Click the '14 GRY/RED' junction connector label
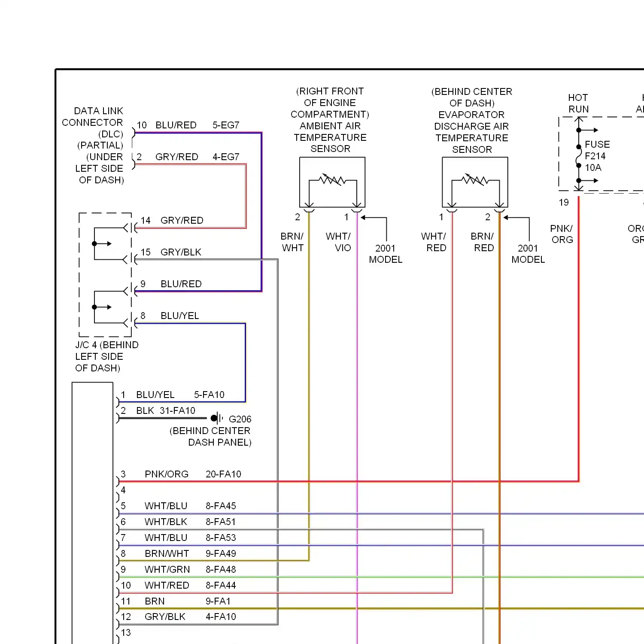644x644 pixels. 172,220
